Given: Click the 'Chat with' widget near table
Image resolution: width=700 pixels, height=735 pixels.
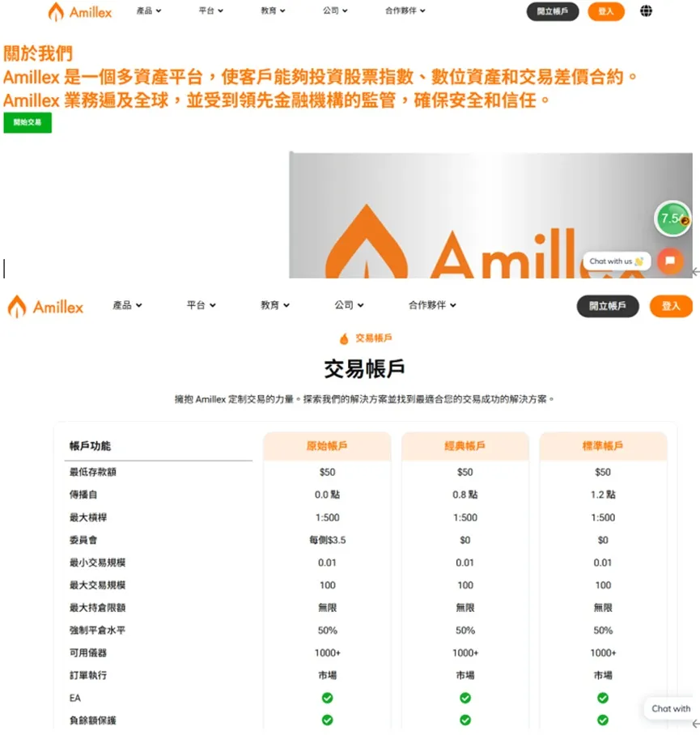Looking at the screenshot, I should [x=671, y=709].
